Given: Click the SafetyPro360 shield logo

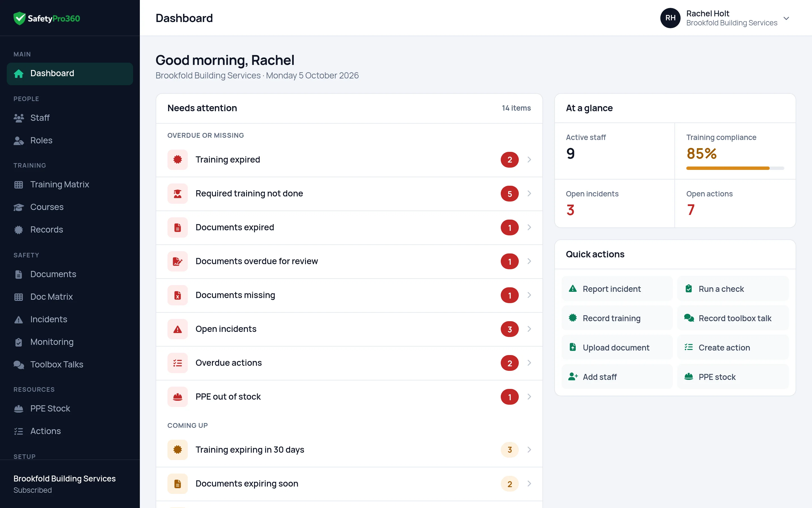Looking at the screenshot, I should [19, 18].
